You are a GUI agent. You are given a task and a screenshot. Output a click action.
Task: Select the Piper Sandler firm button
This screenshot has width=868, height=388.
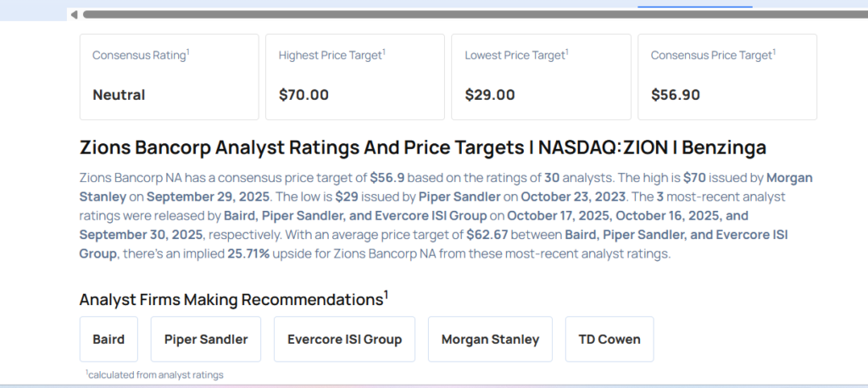click(x=206, y=339)
